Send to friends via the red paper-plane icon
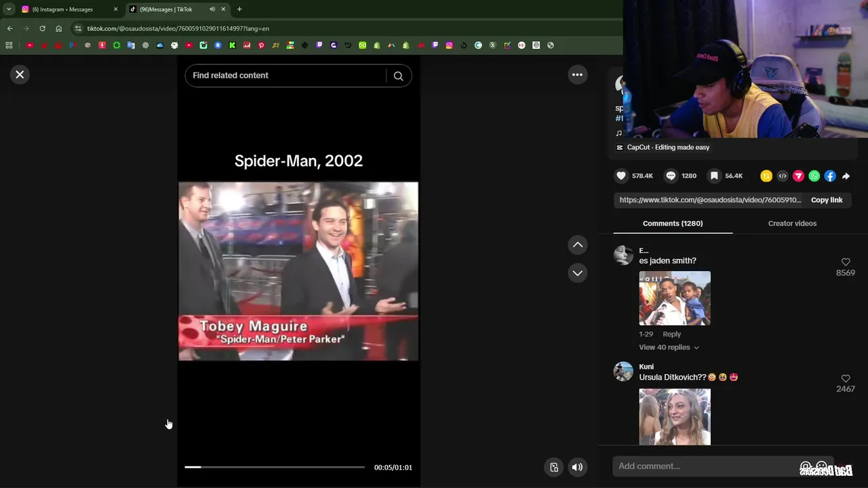The width and height of the screenshot is (868, 488). 798,176
